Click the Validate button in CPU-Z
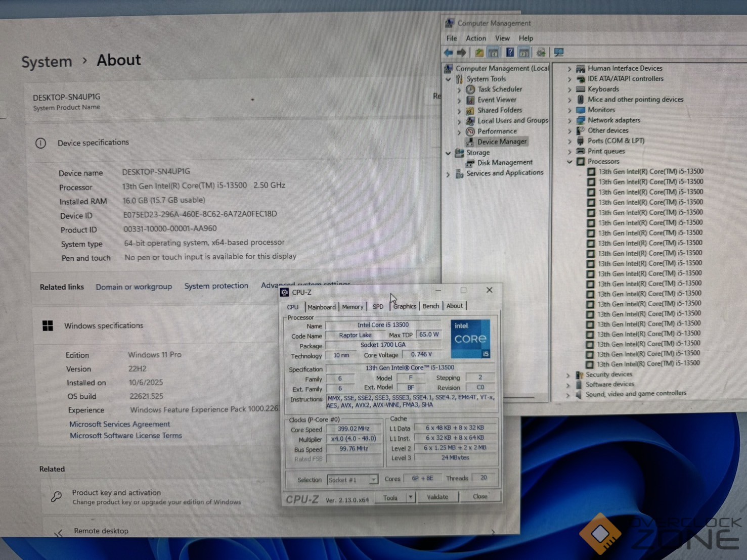 (437, 497)
